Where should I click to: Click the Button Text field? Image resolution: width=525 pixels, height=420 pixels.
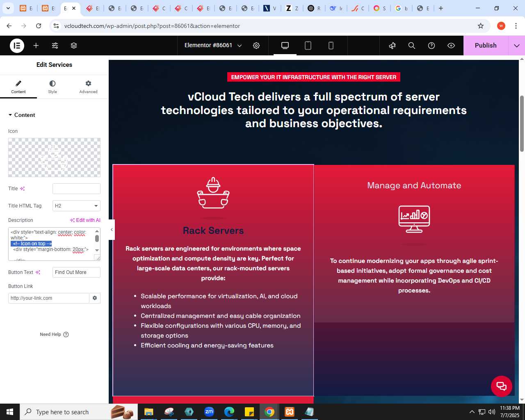pyautogui.click(x=76, y=272)
